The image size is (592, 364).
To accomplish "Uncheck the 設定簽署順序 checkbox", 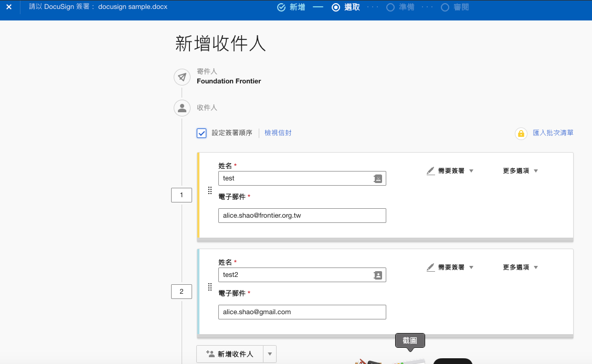I will 202,133.
